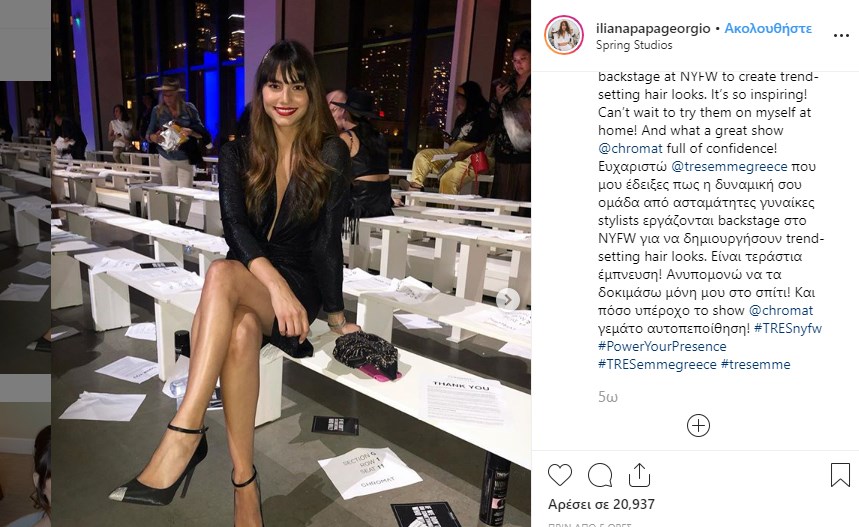
Task: Open the Spring Studios location link
Action: [x=634, y=45]
